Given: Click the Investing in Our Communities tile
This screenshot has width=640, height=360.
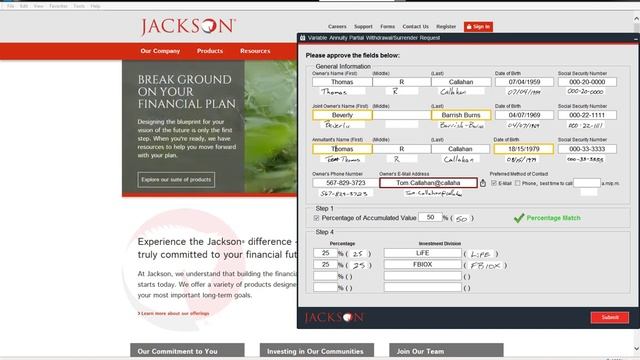Looking at the screenshot, I should click(317, 351).
